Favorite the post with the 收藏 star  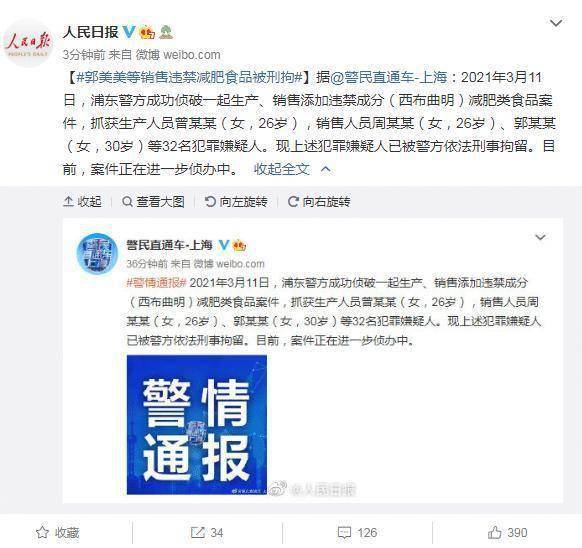tap(58, 533)
